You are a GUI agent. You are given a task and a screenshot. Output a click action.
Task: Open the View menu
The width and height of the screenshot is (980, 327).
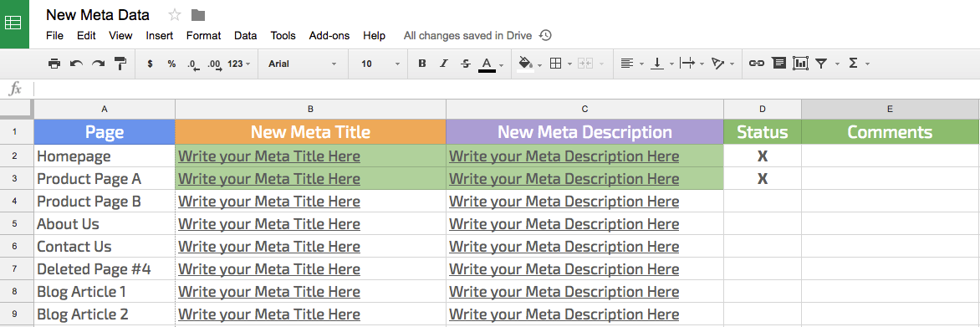[x=120, y=36]
